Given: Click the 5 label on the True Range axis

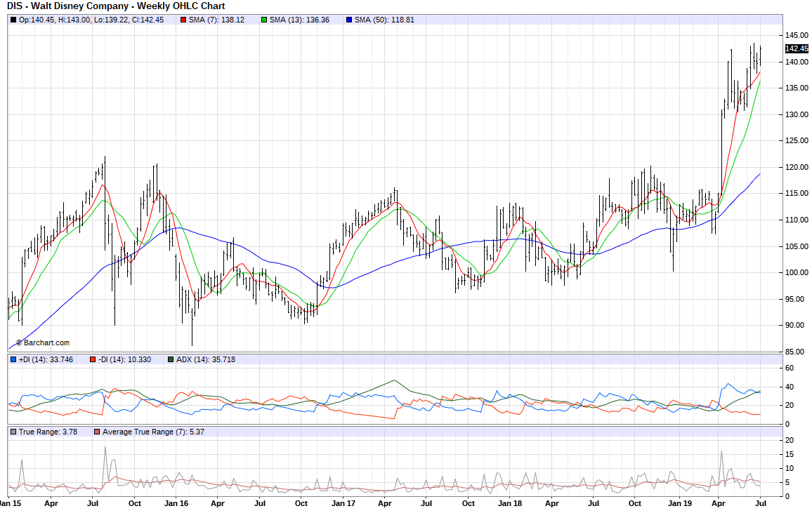Looking at the screenshot, I should tap(787, 483).
